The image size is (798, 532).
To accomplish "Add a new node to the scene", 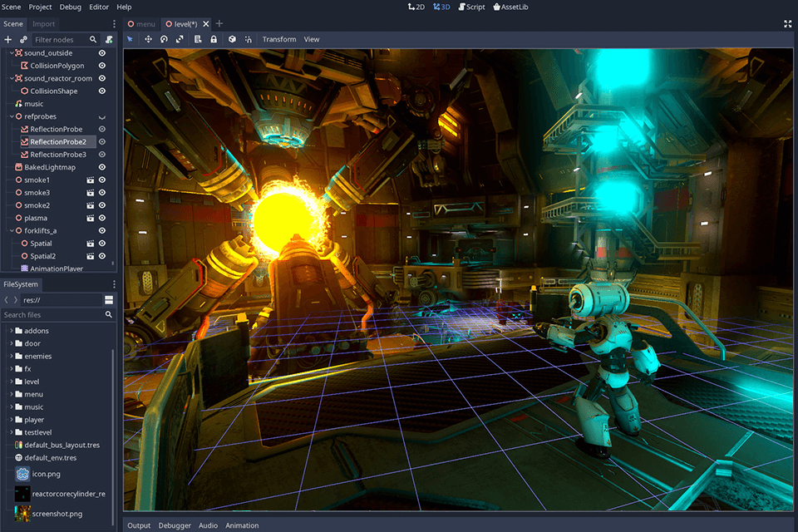I will (x=7, y=39).
